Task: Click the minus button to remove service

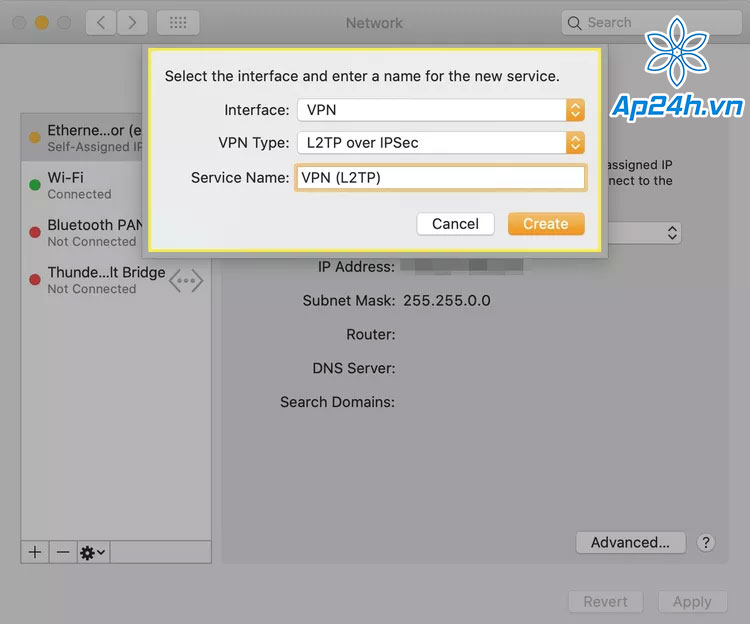Action: click(x=63, y=552)
